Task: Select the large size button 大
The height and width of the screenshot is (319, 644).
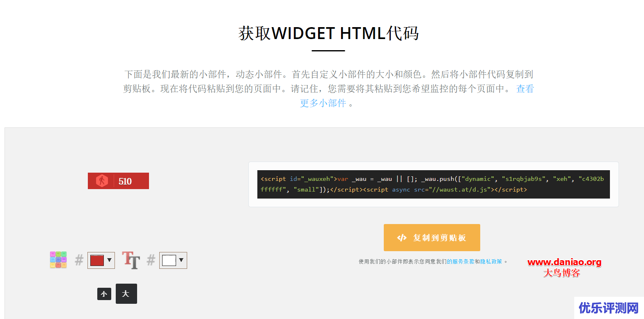Action: click(126, 294)
